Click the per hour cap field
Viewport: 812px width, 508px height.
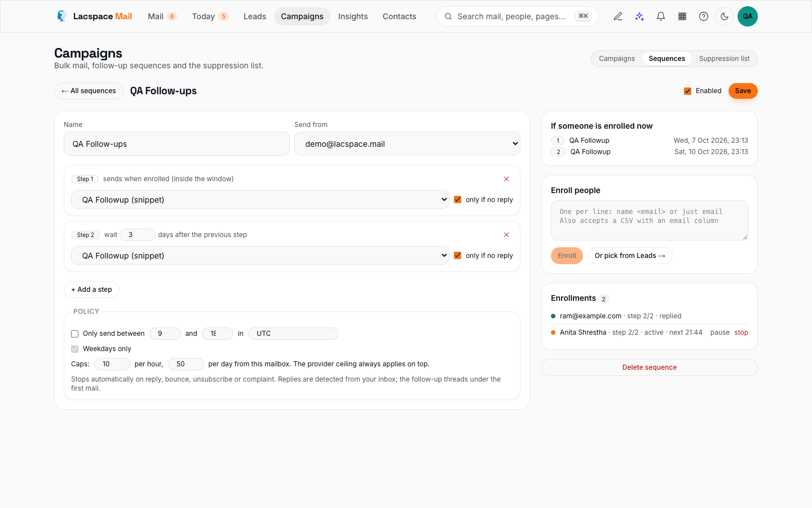112,364
